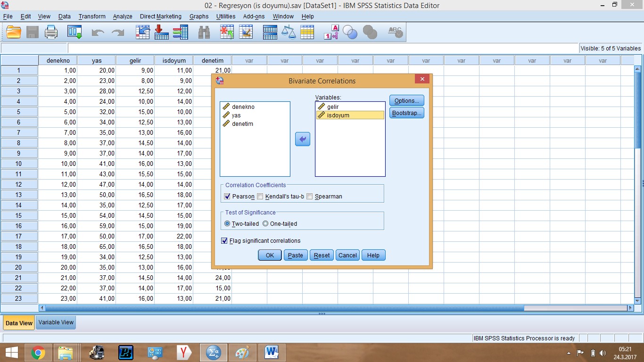Open the Windows Start button
The height and width of the screenshot is (362, 644).
point(12,353)
